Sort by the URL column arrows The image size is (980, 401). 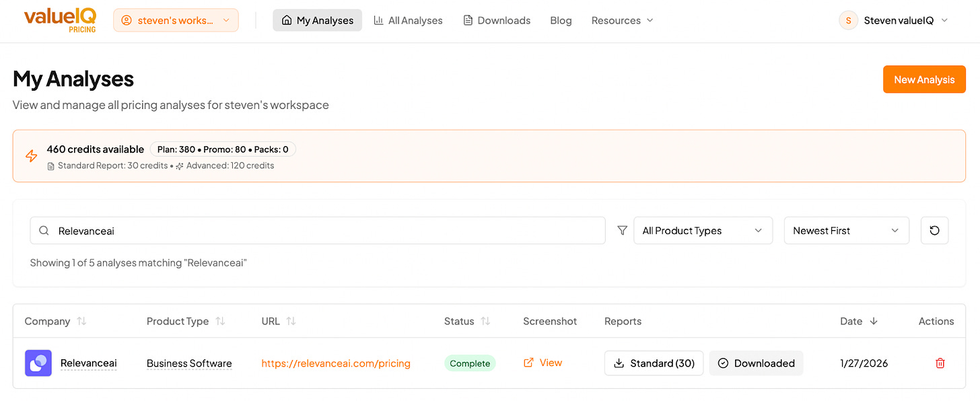click(291, 322)
